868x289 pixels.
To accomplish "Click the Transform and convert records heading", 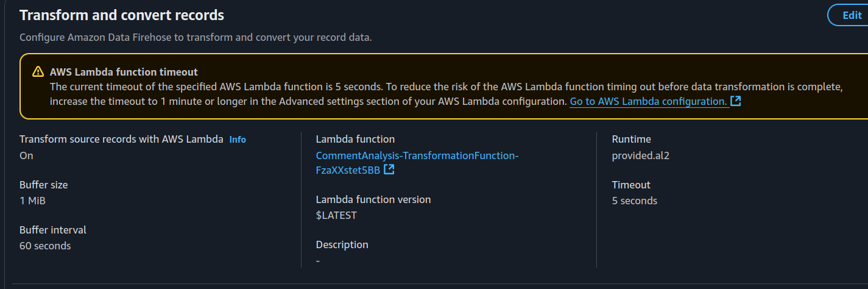I will [x=122, y=15].
